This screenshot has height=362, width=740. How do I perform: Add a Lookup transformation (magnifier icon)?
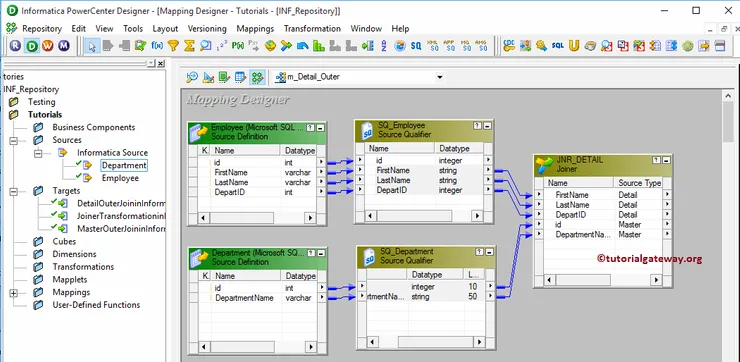coord(205,46)
